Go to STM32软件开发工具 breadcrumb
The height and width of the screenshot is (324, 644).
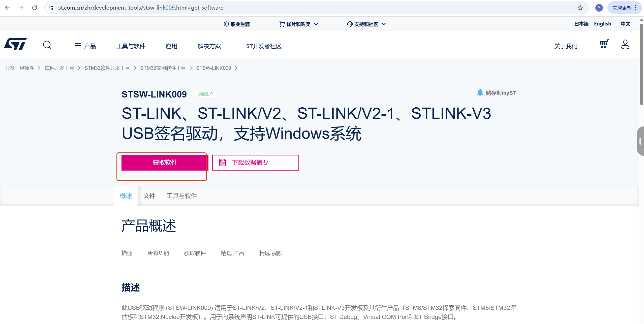(x=107, y=68)
